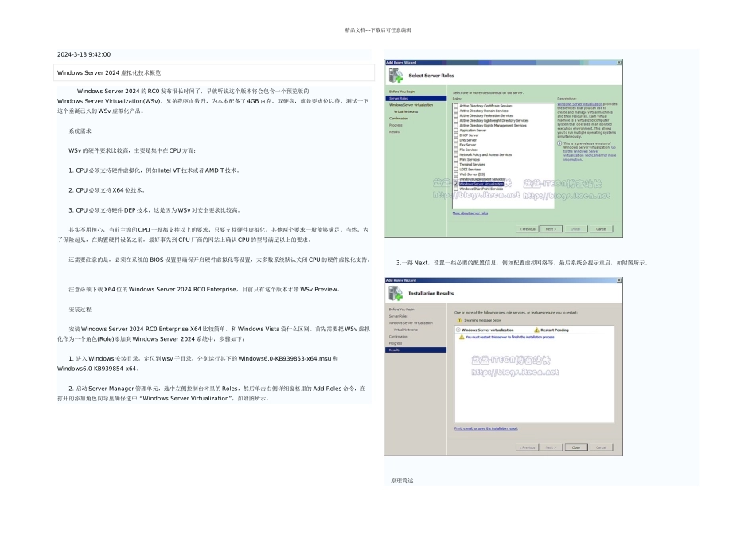Open 'Print, e-mail, or save the installation report' link

486,428
